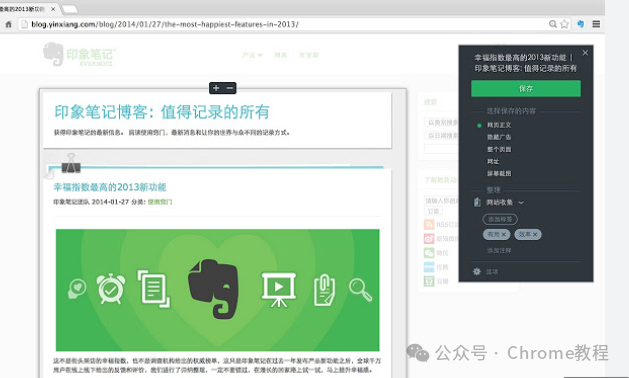Screen dimensions: 629x378
Task: Click 添加注释 to add a remark
Action: [499, 250]
